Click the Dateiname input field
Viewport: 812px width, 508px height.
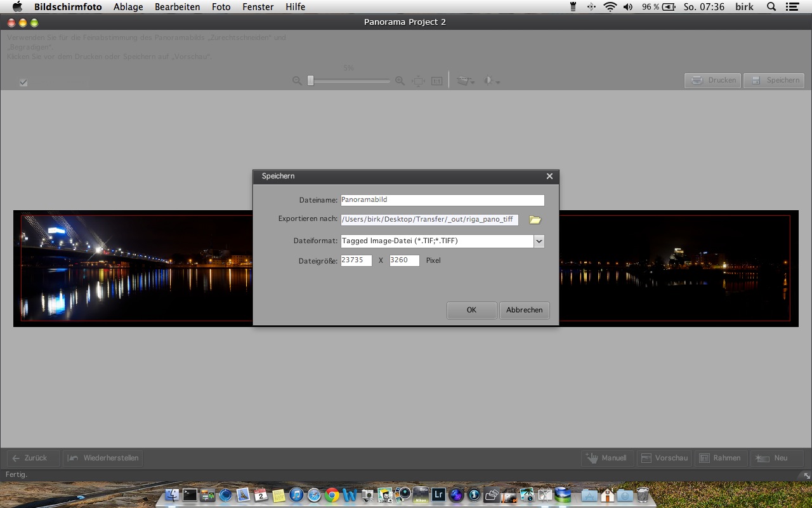tap(442, 200)
